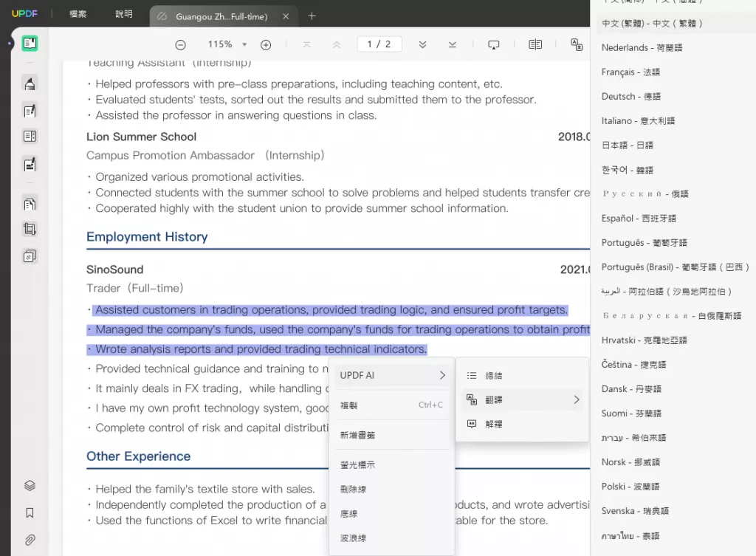Change page display layout icon

535,44
